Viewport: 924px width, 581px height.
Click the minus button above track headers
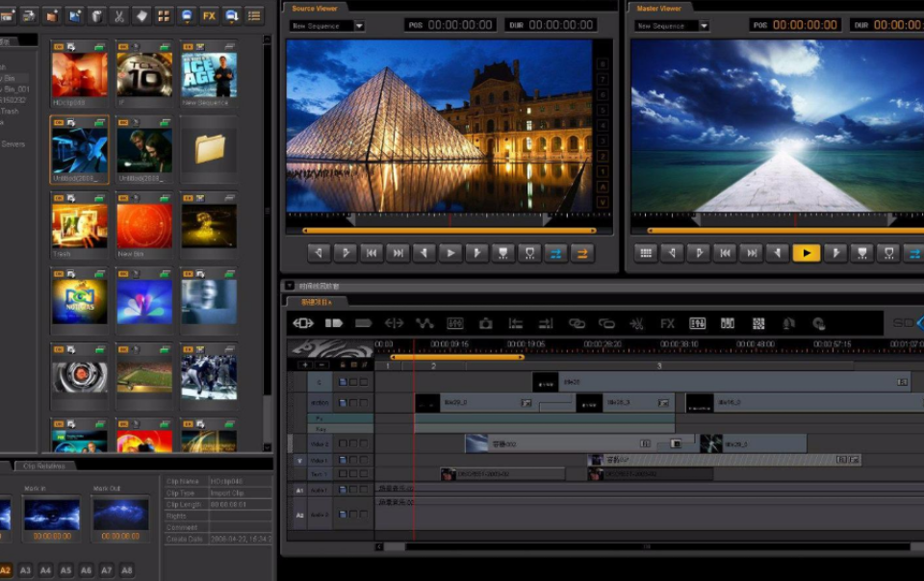321,365
